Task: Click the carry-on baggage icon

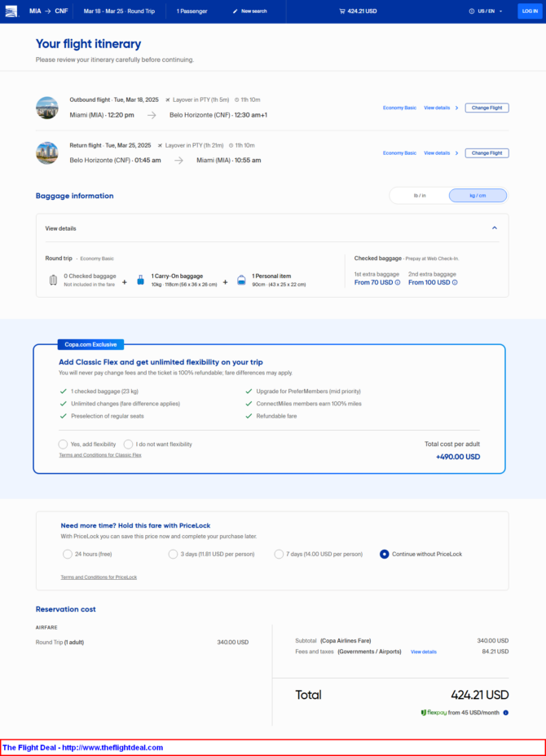Action: click(140, 280)
